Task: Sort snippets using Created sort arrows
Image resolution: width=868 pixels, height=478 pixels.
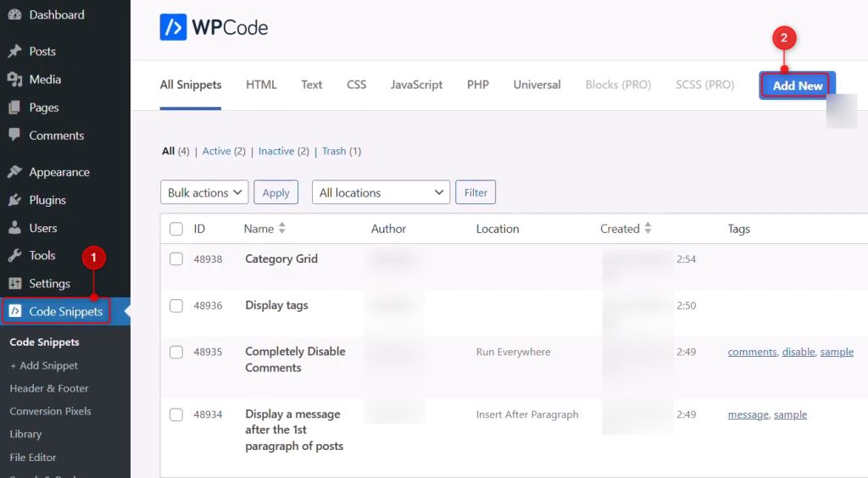Action: pyautogui.click(x=648, y=228)
